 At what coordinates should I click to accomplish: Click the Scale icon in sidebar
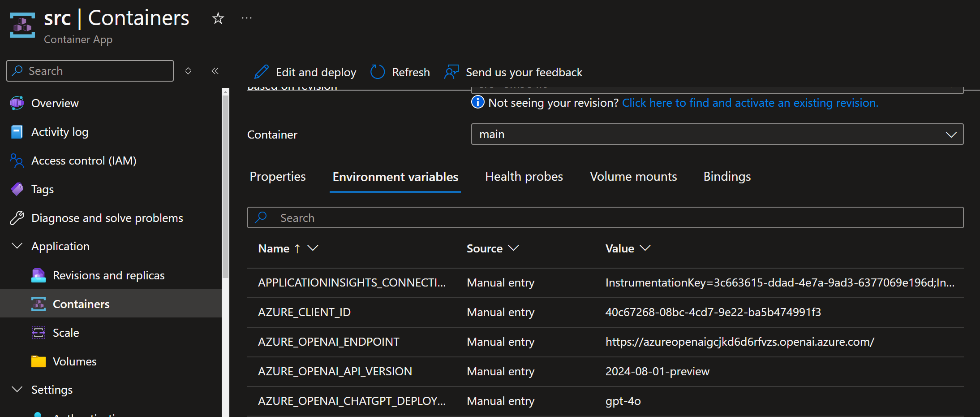click(39, 333)
